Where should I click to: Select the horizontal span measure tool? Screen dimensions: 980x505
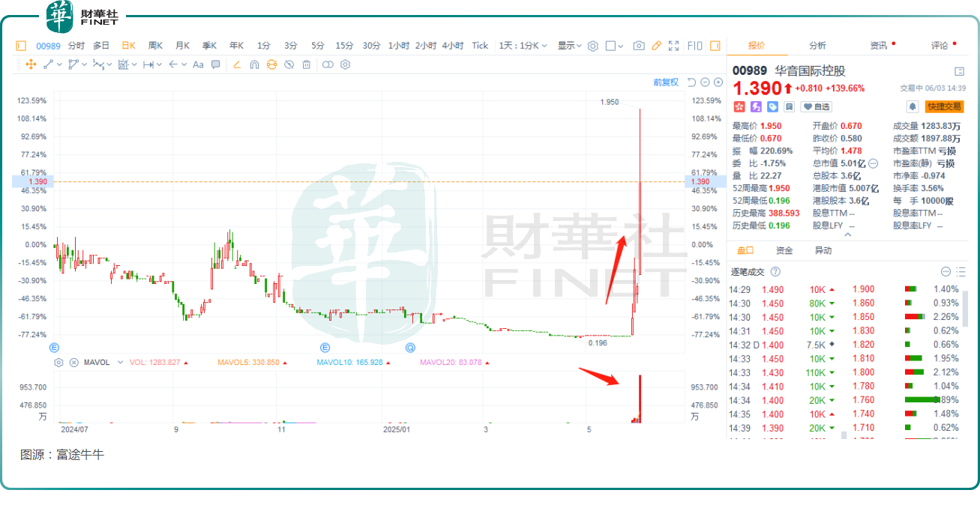pyautogui.click(x=148, y=64)
